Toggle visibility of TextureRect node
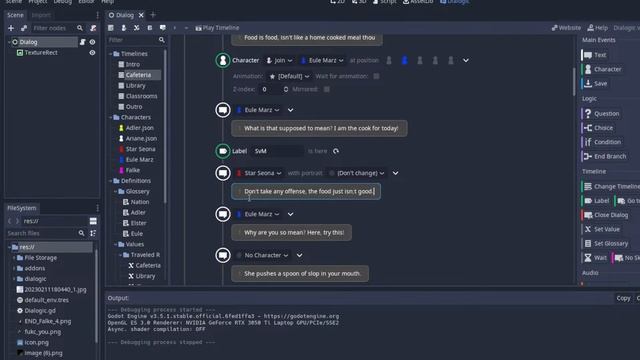Image resolution: width=640 pixels, height=360 pixels. pyautogui.click(x=92, y=53)
